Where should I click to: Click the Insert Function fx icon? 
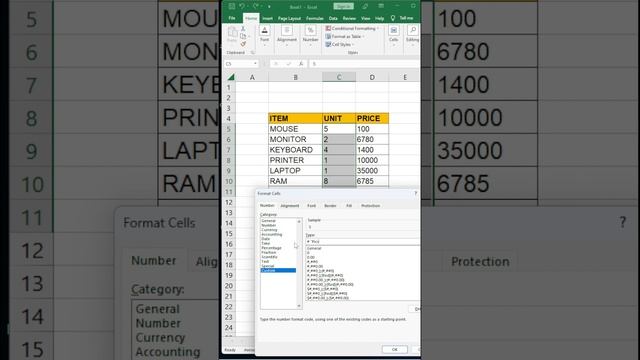[301, 64]
